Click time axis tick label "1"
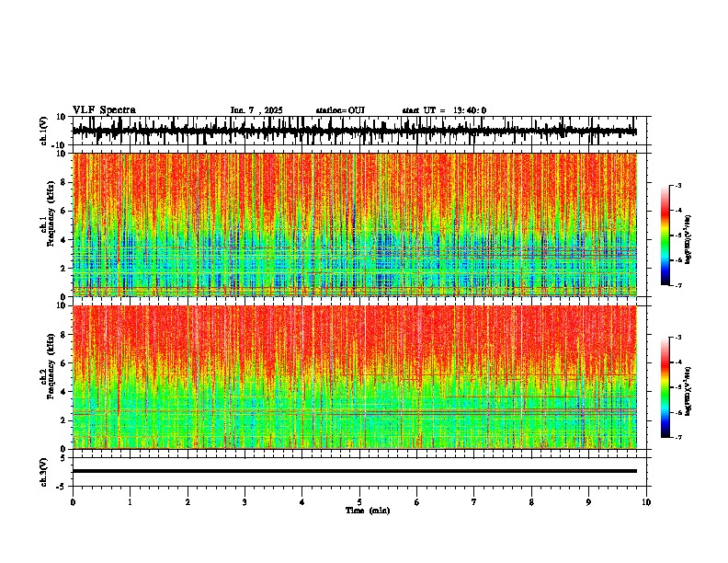728x563 pixels. (x=130, y=502)
